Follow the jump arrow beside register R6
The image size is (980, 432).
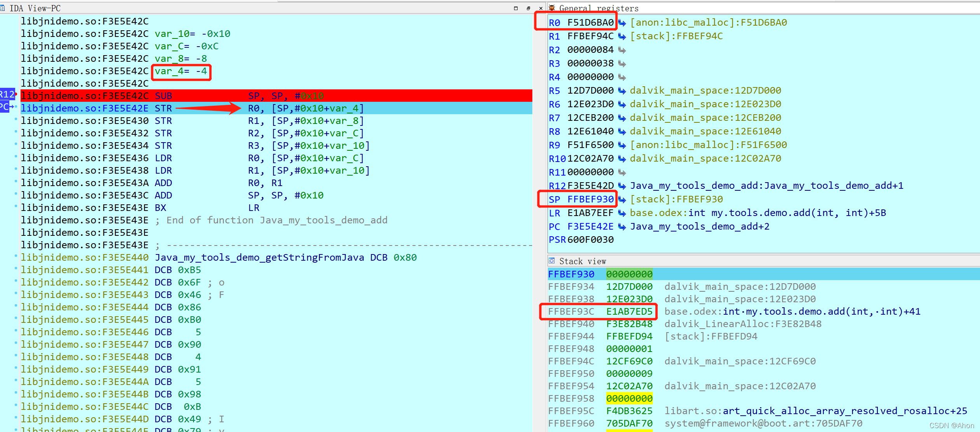coord(622,104)
